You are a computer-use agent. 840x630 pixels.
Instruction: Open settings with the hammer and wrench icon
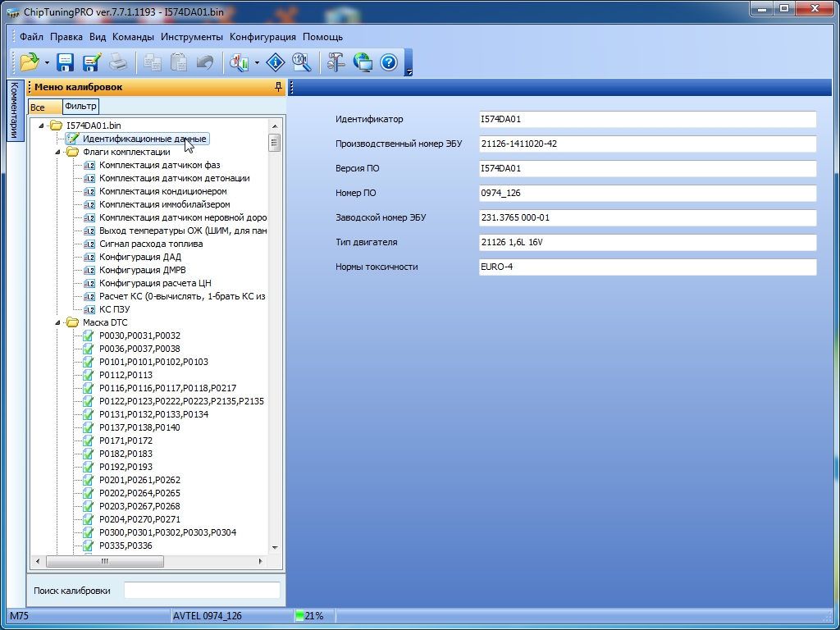point(336,62)
